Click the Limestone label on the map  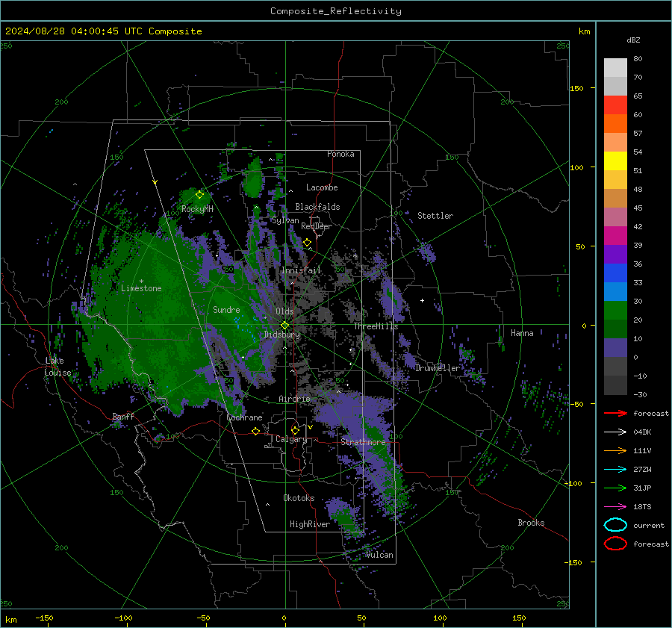[x=141, y=288]
